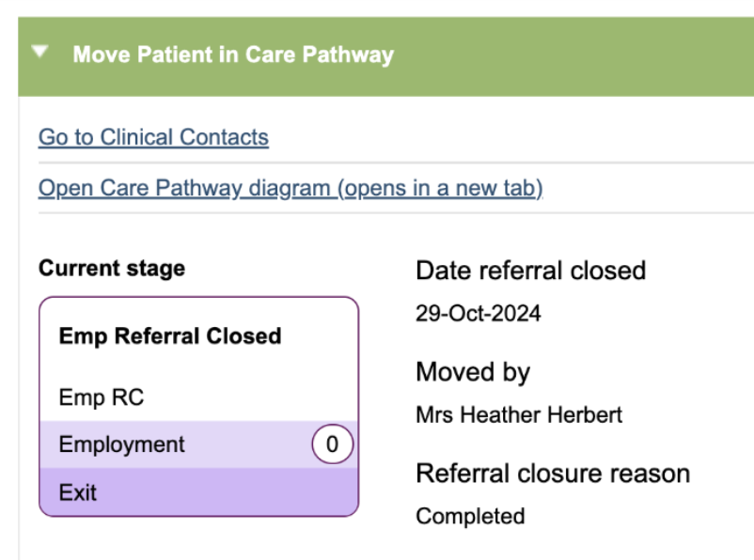The height and width of the screenshot is (560, 754).
Task: Click the Move Patient in Care Pathway title
Action: 232,54
